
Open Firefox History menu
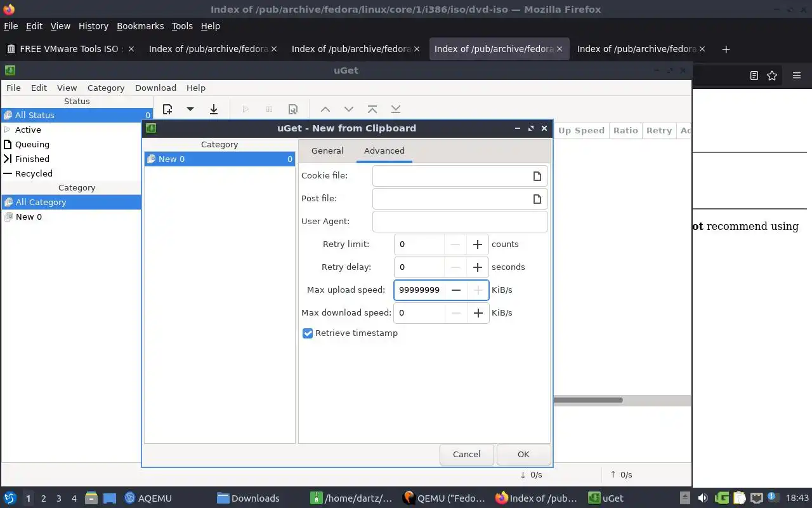click(x=93, y=26)
